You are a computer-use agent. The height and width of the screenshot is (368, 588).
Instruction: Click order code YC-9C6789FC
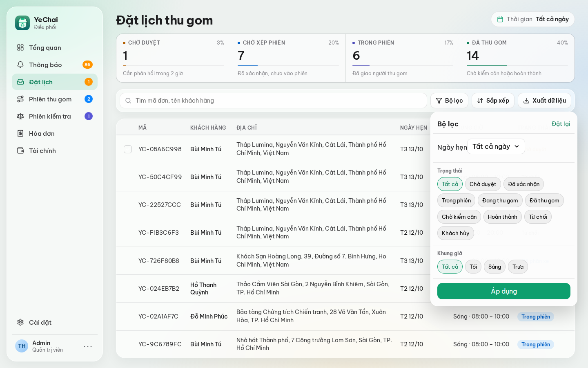(x=160, y=344)
